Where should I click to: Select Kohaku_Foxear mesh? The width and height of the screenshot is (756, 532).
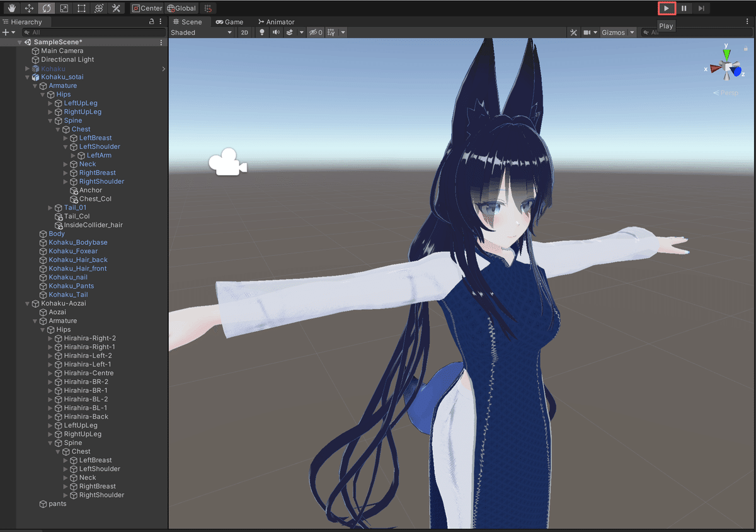point(73,251)
